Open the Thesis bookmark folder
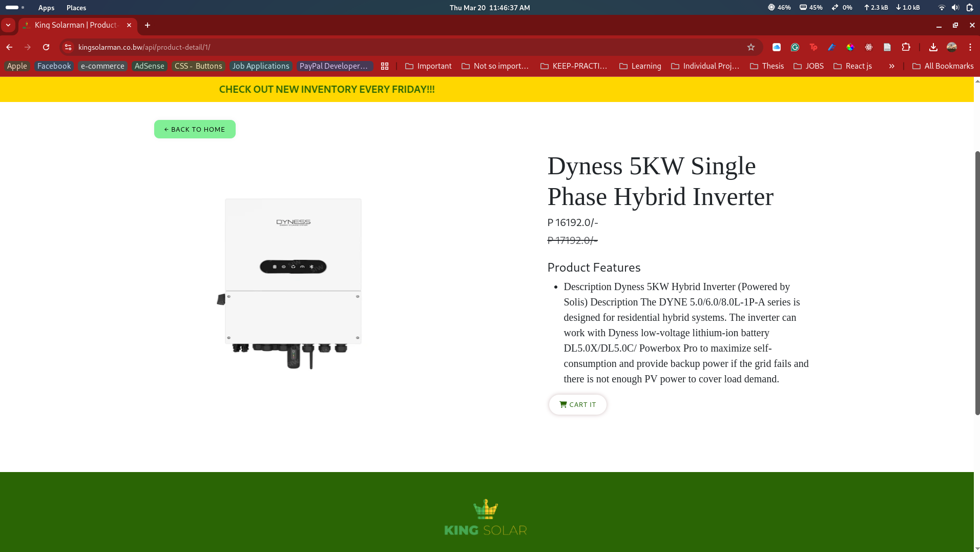Viewport: 980px width, 552px height. tap(767, 66)
